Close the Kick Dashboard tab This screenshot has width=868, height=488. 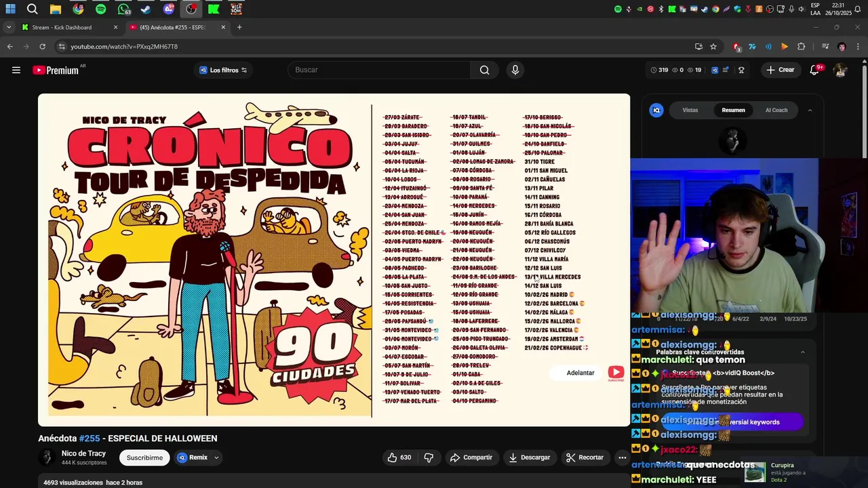tap(115, 27)
